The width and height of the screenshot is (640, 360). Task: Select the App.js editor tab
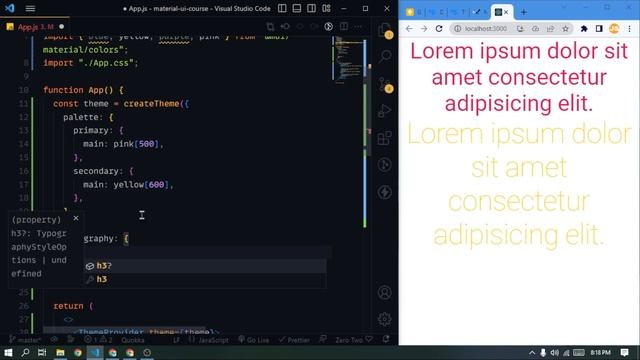35,27
